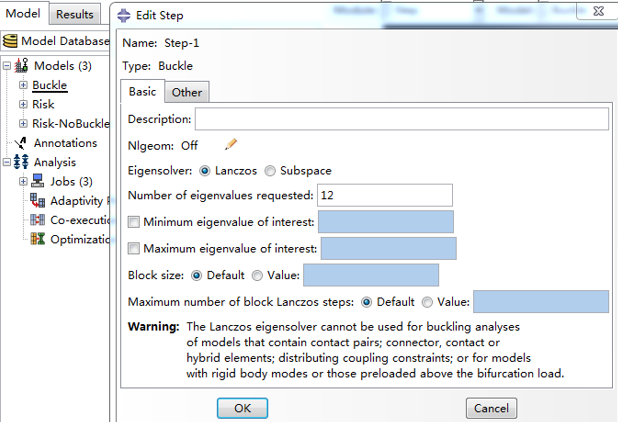This screenshot has height=422, width=618.
Task: Click the Co-execution icon in tree
Action: click(38, 219)
